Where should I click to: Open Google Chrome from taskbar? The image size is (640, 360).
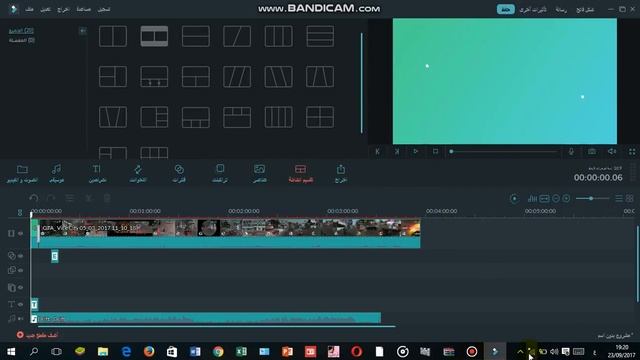pos(218,351)
